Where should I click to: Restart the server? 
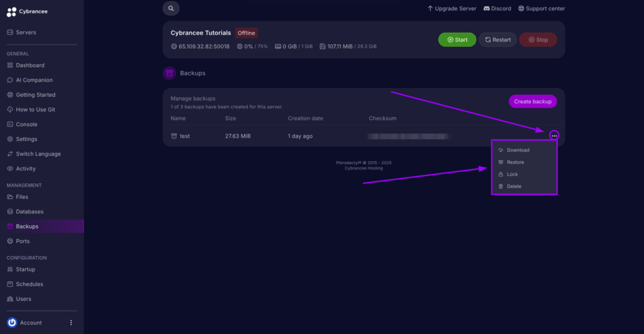coord(497,40)
